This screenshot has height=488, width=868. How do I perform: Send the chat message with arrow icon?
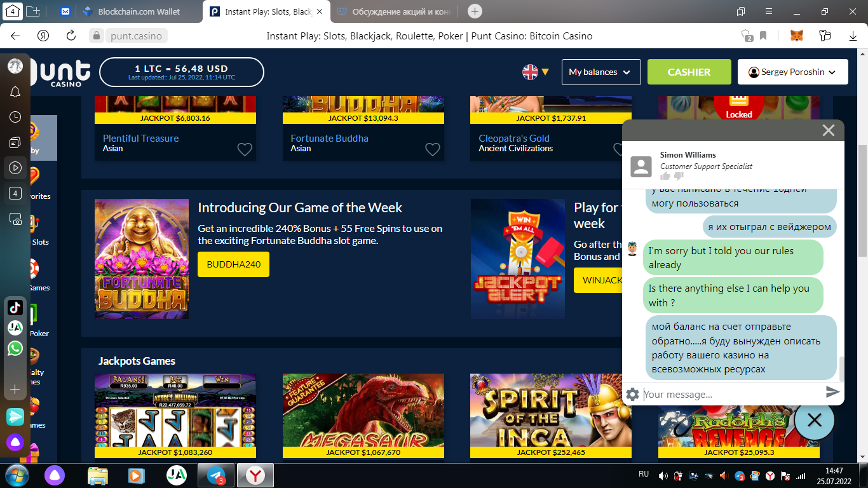832,392
